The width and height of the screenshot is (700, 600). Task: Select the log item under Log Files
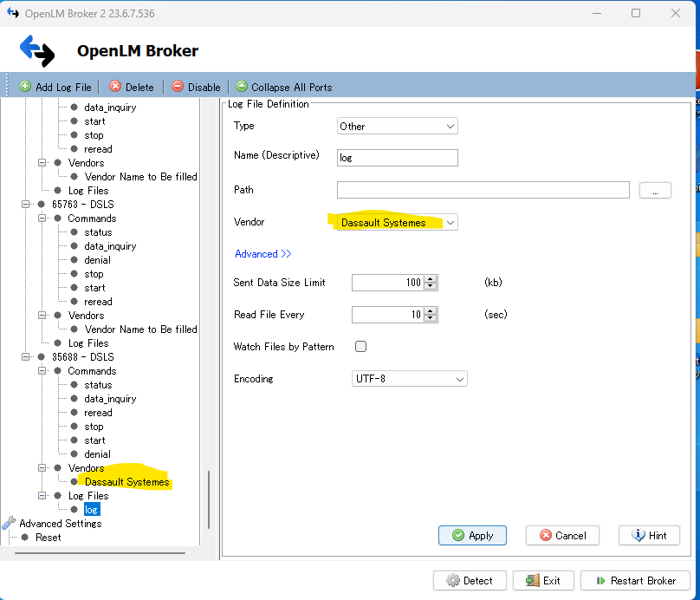[x=92, y=510]
